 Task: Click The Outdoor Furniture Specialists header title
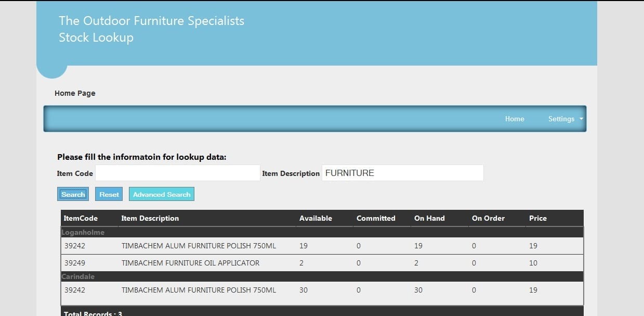pyautogui.click(x=151, y=21)
